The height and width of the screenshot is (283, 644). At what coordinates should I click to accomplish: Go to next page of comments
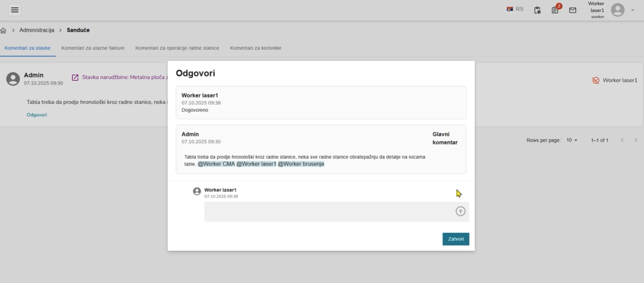pyautogui.click(x=635, y=140)
